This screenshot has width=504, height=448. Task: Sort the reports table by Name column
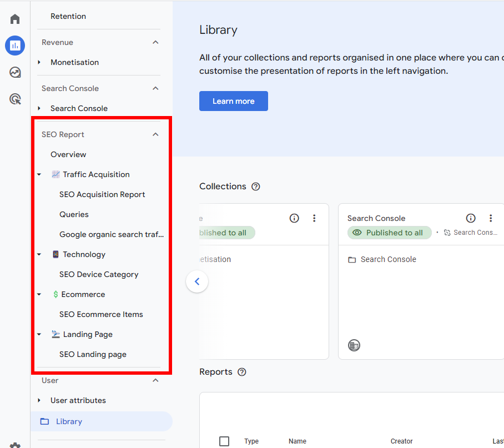pos(298,441)
